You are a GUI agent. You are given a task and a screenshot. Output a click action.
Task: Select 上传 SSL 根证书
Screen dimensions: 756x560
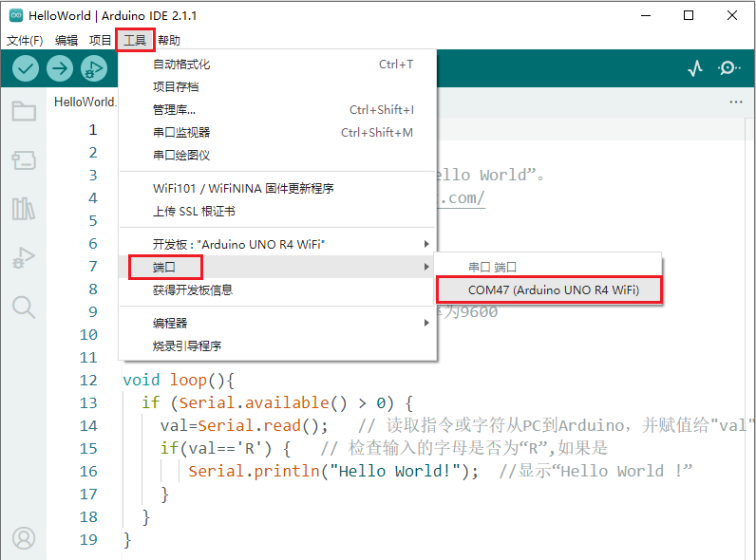coord(277,211)
